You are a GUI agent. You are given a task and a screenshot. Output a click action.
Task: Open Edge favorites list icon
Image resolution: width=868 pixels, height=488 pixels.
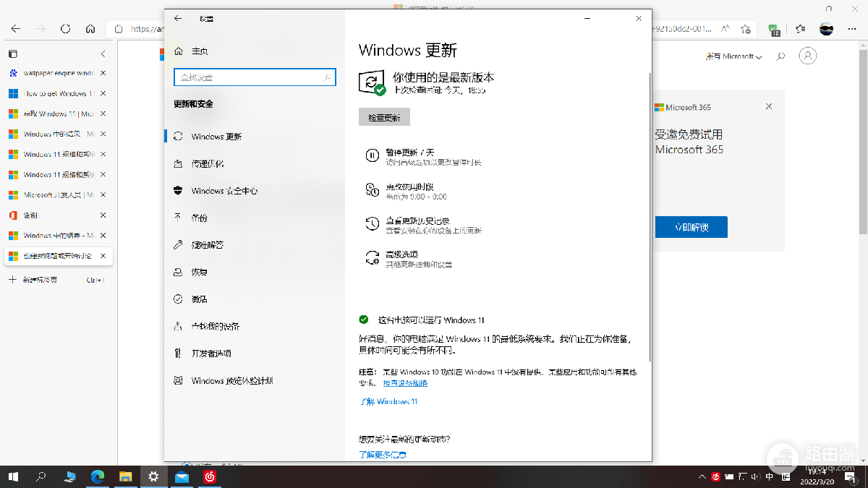coord(800,29)
